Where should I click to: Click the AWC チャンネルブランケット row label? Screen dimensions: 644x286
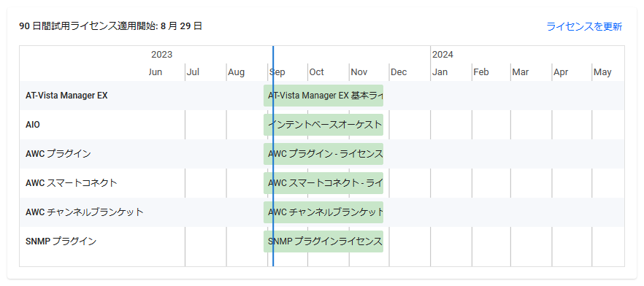(84, 212)
